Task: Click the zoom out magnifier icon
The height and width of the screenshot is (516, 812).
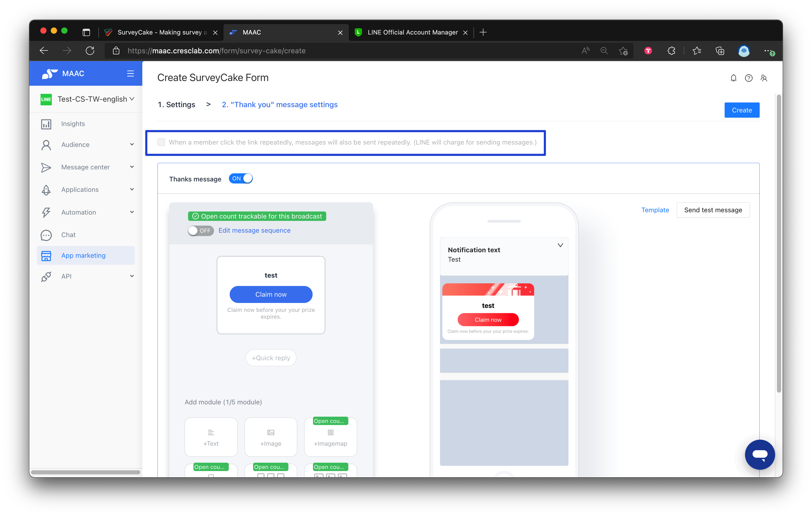Action: (604, 51)
